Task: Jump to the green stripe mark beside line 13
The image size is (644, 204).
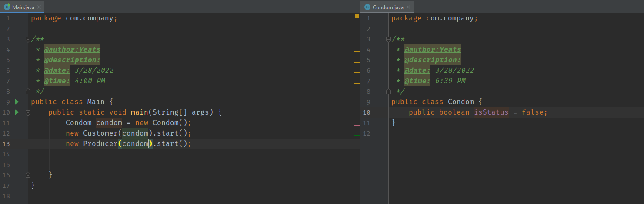Action: pos(357,146)
